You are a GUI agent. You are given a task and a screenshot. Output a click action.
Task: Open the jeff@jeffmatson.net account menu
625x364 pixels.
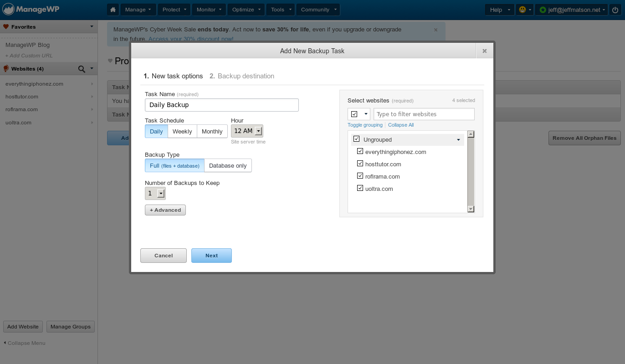571,10
